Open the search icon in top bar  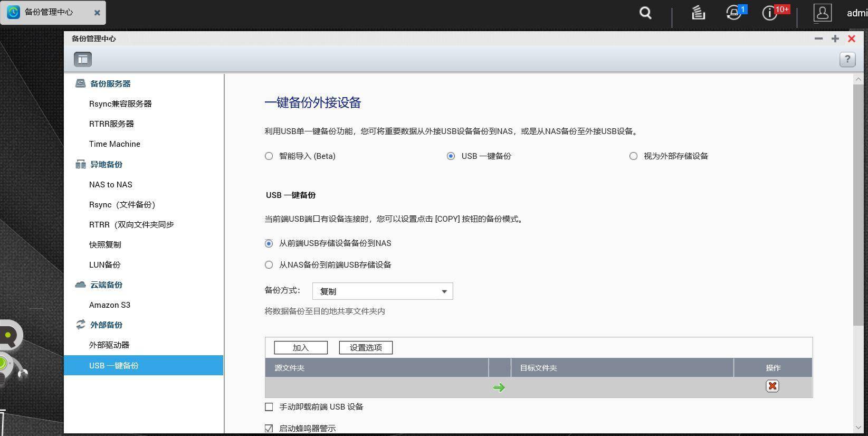click(645, 13)
